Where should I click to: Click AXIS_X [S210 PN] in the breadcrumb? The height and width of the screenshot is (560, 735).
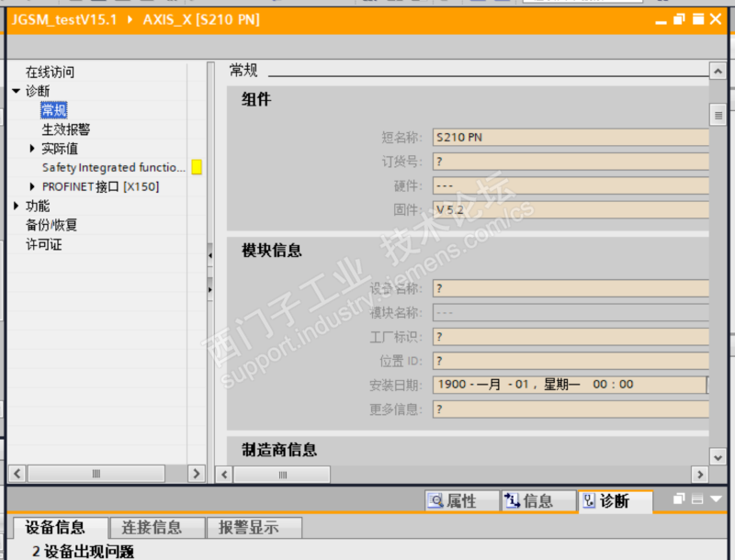201,19
